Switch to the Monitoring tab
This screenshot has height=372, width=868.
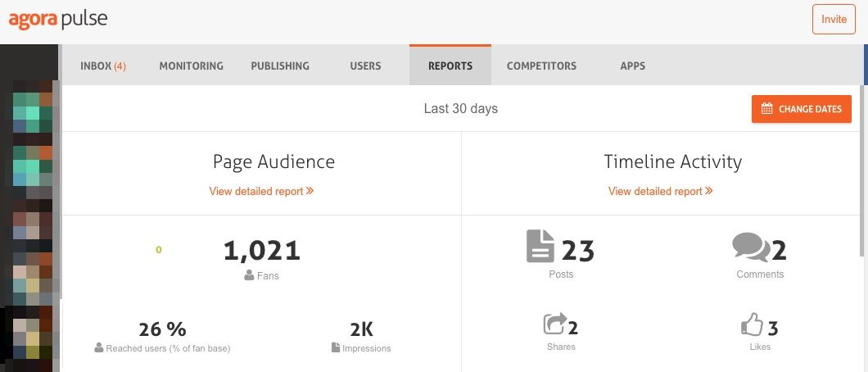pyautogui.click(x=191, y=66)
